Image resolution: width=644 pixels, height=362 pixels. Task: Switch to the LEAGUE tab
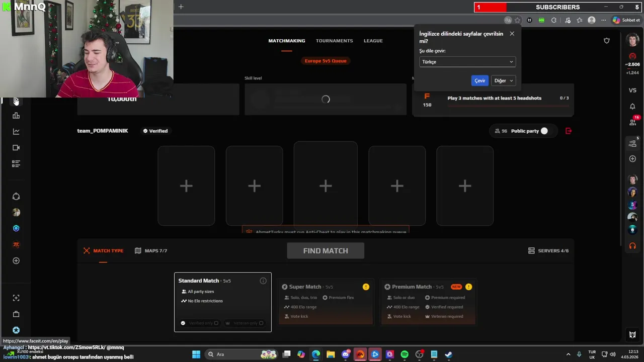pos(373,41)
